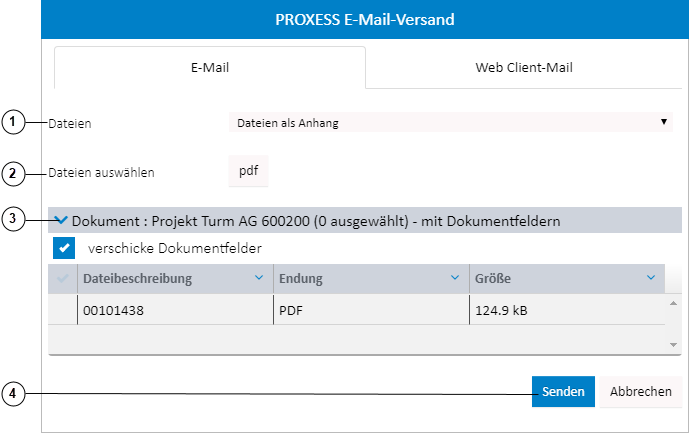Tick the selection cell left of 00101438

coord(63,310)
